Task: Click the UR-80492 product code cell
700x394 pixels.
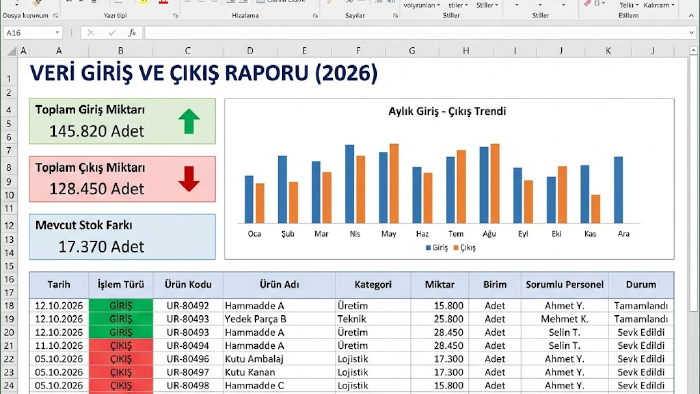Action: [x=188, y=306]
